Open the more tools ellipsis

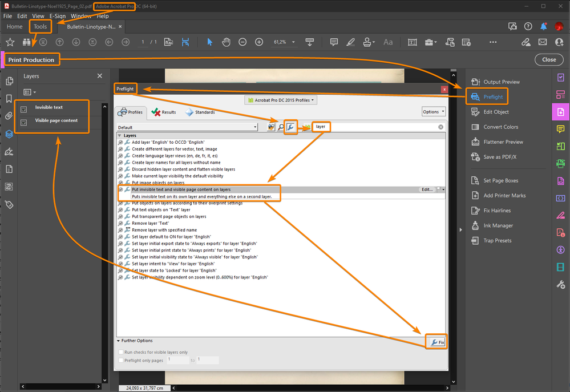click(x=493, y=42)
